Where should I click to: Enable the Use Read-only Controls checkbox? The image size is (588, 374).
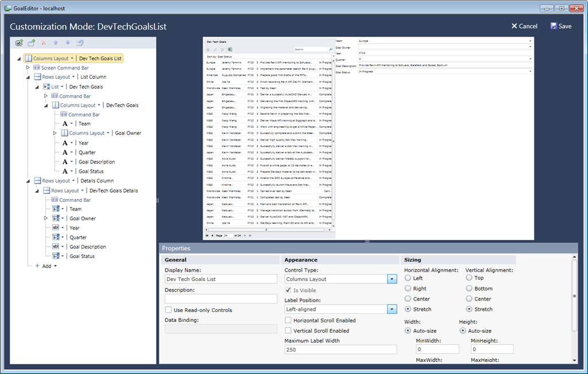(169, 310)
